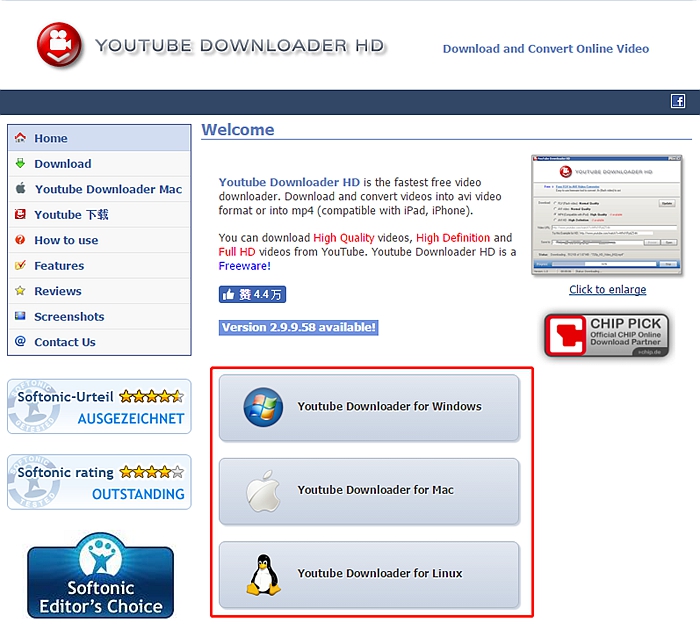Viewport: 700px width, 630px height.
Task: Open the Facebook icon in blue bar
Action: (678, 101)
